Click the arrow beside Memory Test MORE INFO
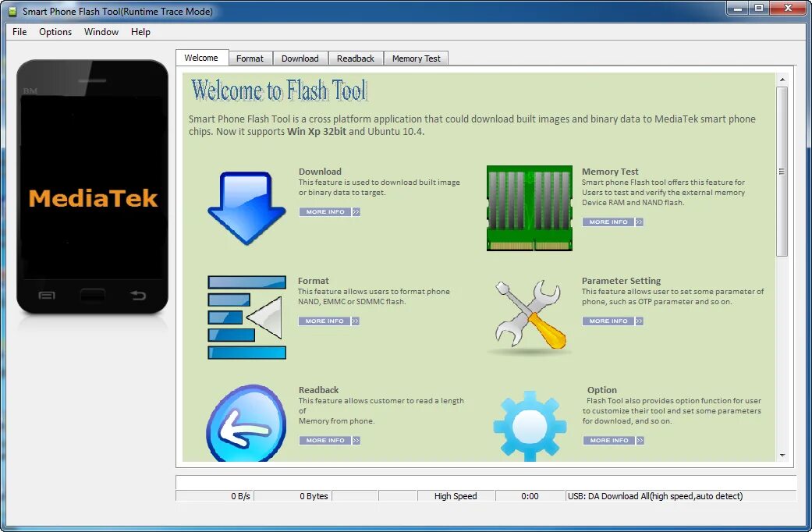 (x=639, y=222)
